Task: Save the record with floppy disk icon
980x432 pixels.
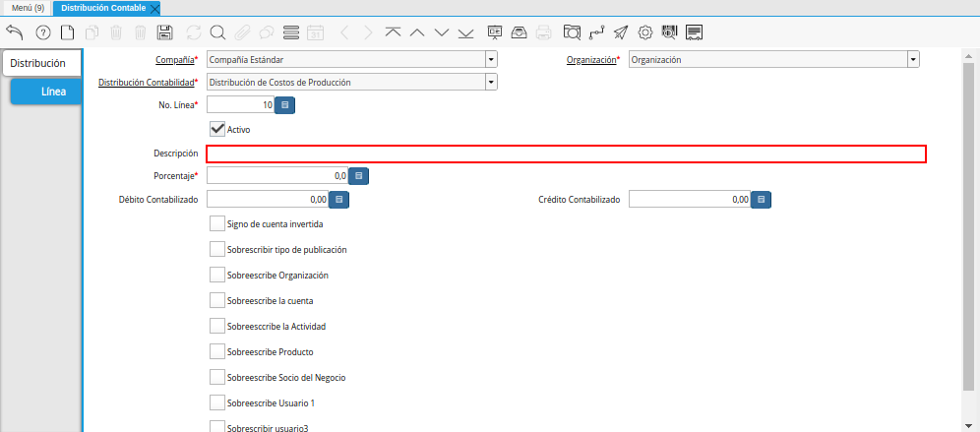Action: point(165,32)
